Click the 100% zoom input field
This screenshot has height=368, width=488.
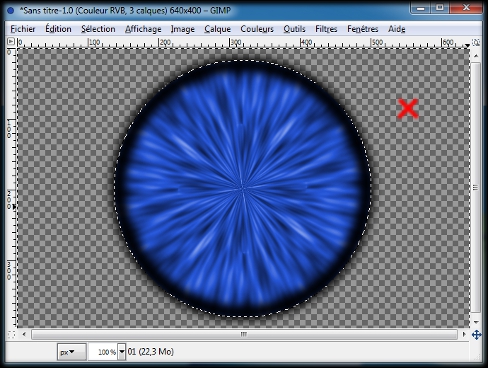coord(103,352)
